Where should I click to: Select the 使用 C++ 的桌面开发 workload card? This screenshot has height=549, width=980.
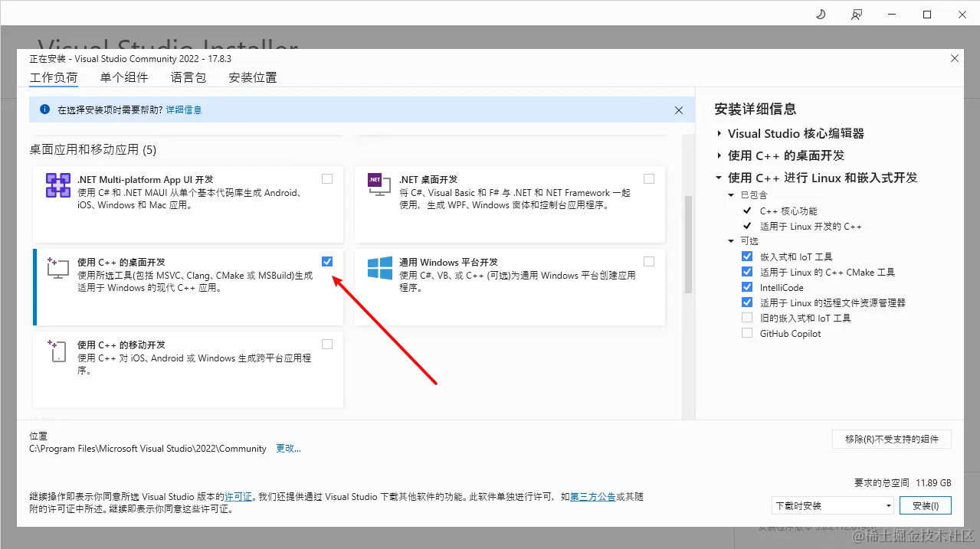pyautogui.click(x=188, y=287)
